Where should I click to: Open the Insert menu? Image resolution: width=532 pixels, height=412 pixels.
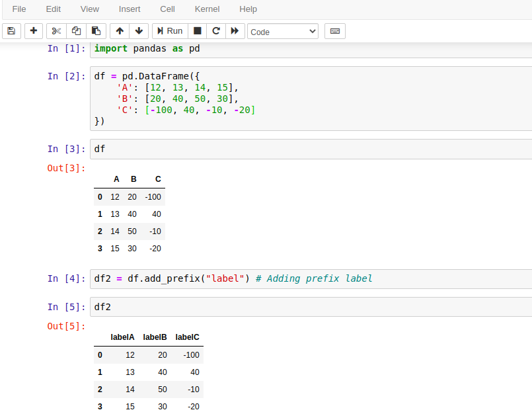click(x=130, y=9)
